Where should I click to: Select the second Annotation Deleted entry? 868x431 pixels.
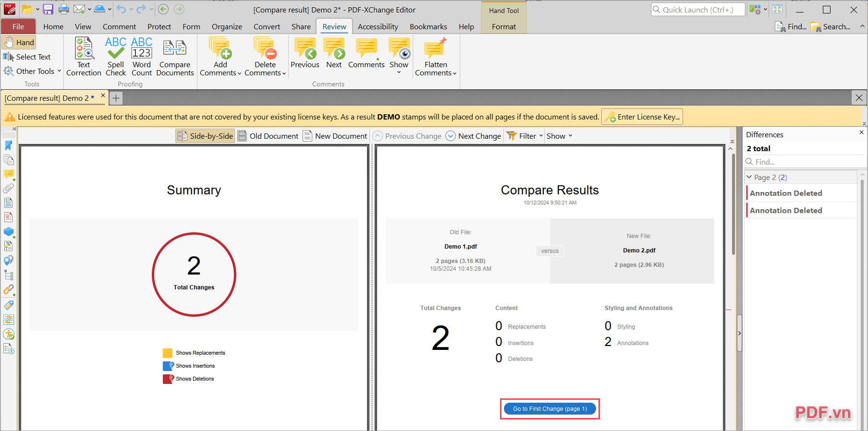[801, 210]
